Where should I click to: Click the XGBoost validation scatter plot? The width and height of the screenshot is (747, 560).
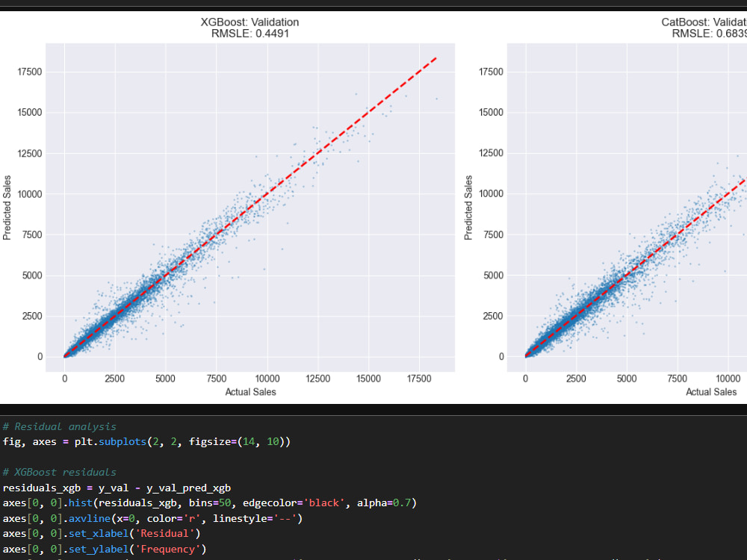(x=250, y=207)
